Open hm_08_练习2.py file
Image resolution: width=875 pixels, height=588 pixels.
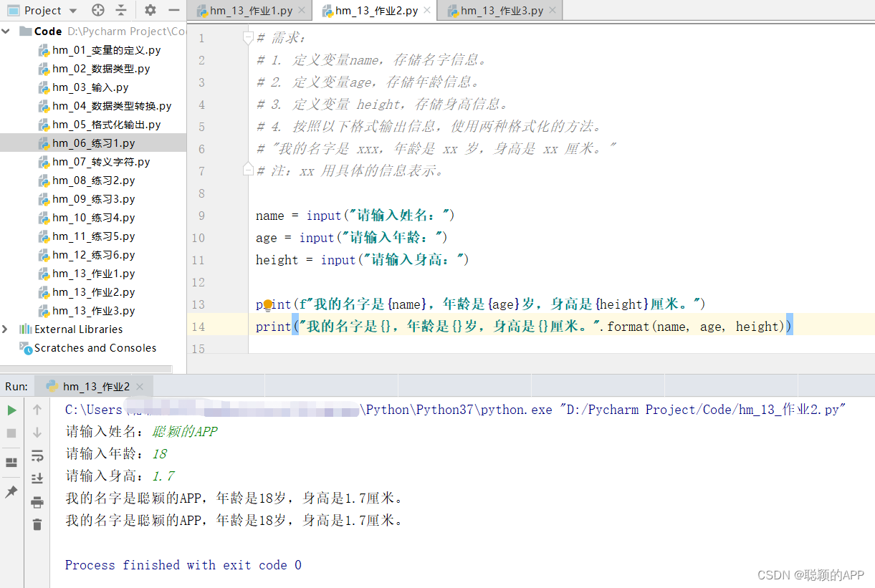(x=93, y=180)
